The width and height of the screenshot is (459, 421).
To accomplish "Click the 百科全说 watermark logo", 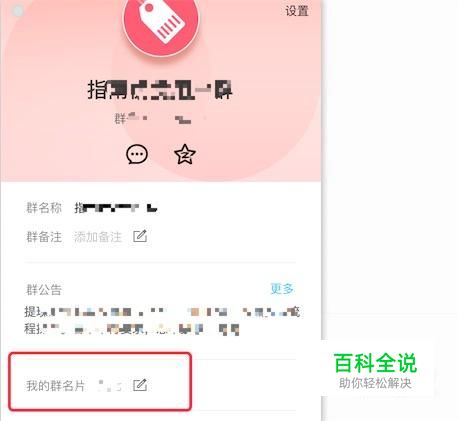I will (375, 363).
